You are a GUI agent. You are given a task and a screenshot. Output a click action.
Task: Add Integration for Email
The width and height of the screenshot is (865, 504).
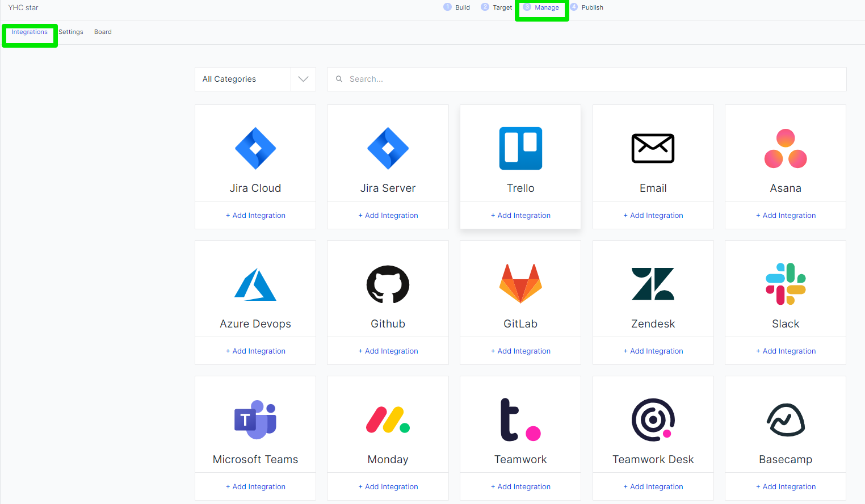(653, 215)
